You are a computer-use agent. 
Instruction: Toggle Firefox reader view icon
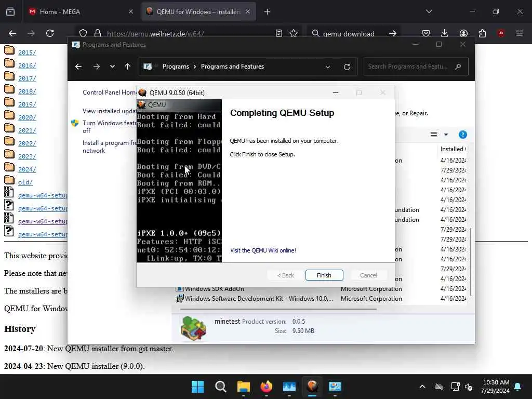[x=279, y=33]
